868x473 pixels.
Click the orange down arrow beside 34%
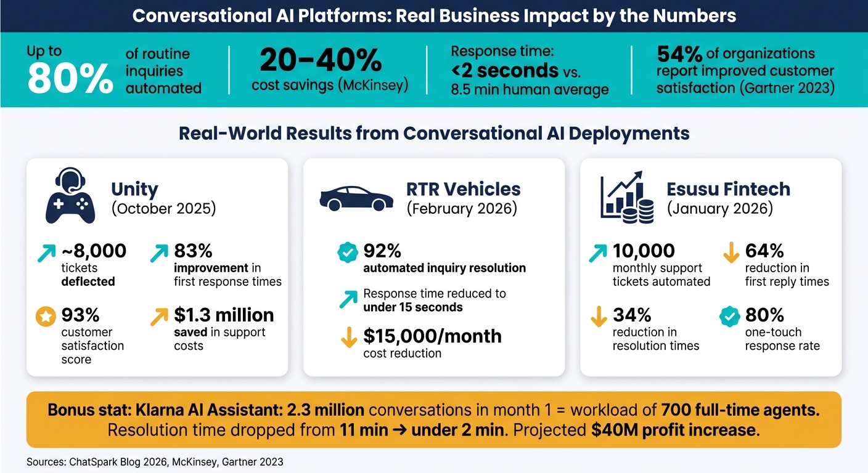pyautogui.click(x=599, y=317)
